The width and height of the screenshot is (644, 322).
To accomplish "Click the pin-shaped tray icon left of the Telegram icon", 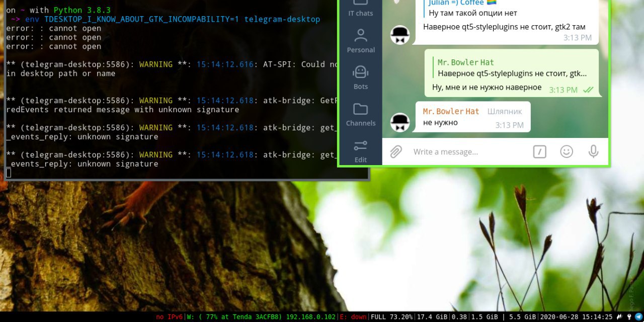I will coord(629,317).
